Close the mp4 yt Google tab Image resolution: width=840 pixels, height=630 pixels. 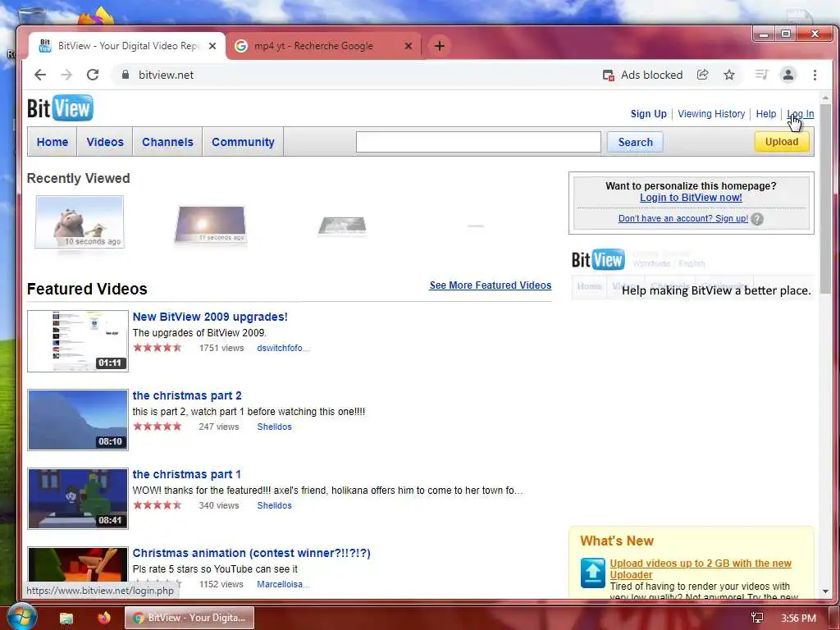click(409, 46)
